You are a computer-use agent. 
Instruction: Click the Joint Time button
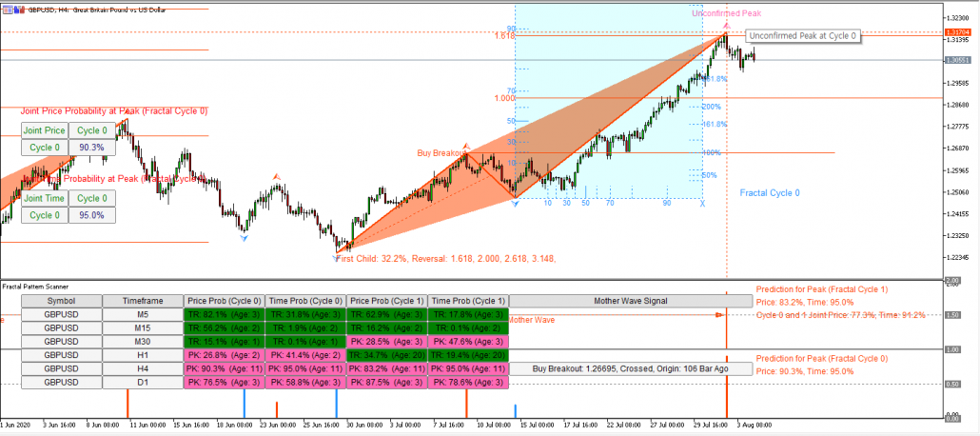[x=45, y=198]
